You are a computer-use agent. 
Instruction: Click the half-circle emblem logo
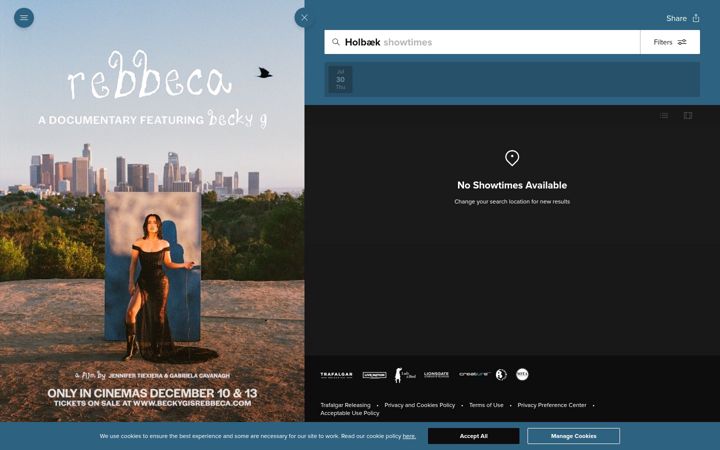[x=501, y=375]
